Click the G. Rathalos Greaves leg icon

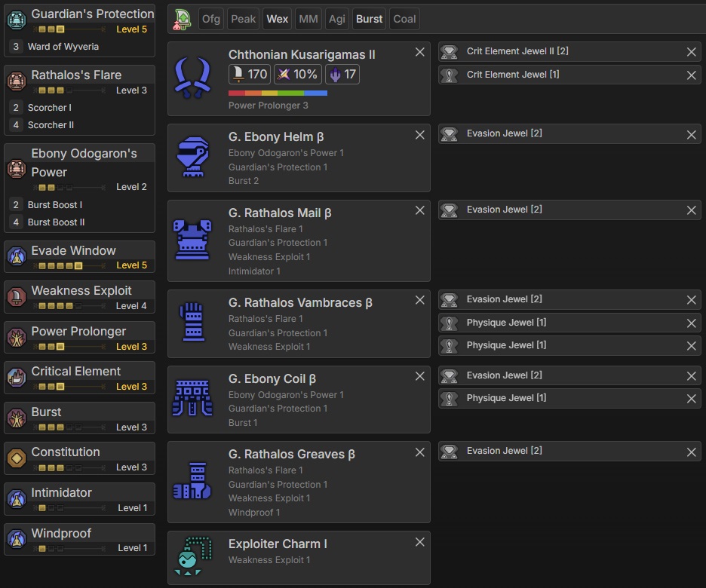point(192,481)
